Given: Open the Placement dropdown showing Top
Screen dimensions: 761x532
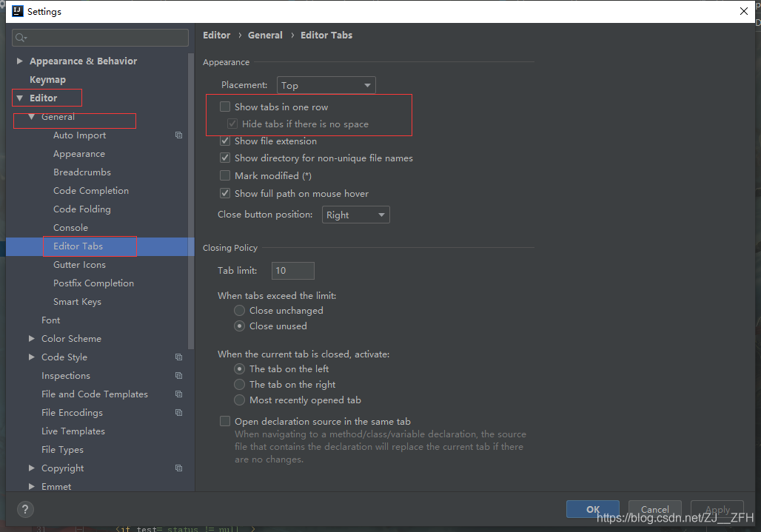Looking at the screenshot, I should [326, 85].
